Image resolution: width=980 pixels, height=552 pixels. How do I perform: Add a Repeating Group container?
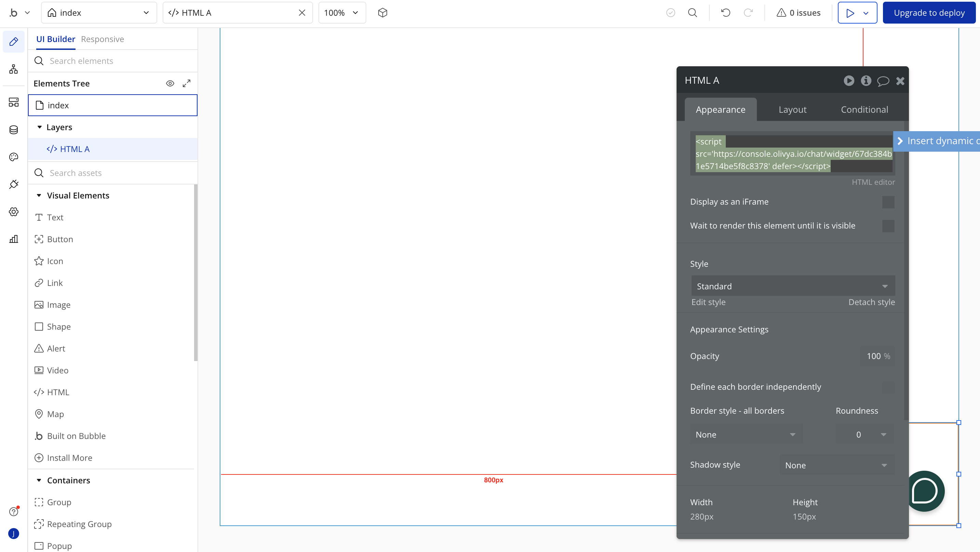pyautogui.click(x=73, y=524)
